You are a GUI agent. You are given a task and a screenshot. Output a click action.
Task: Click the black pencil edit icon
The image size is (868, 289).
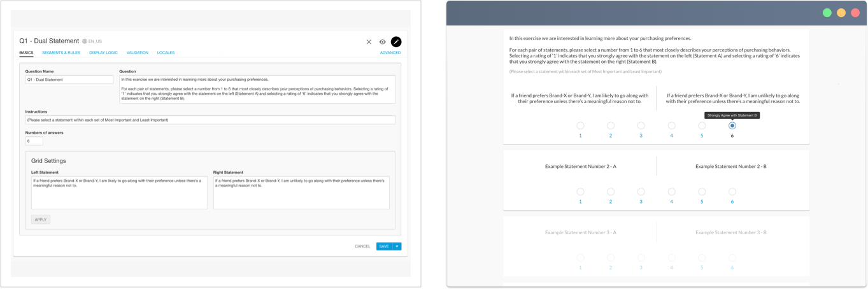396,42
